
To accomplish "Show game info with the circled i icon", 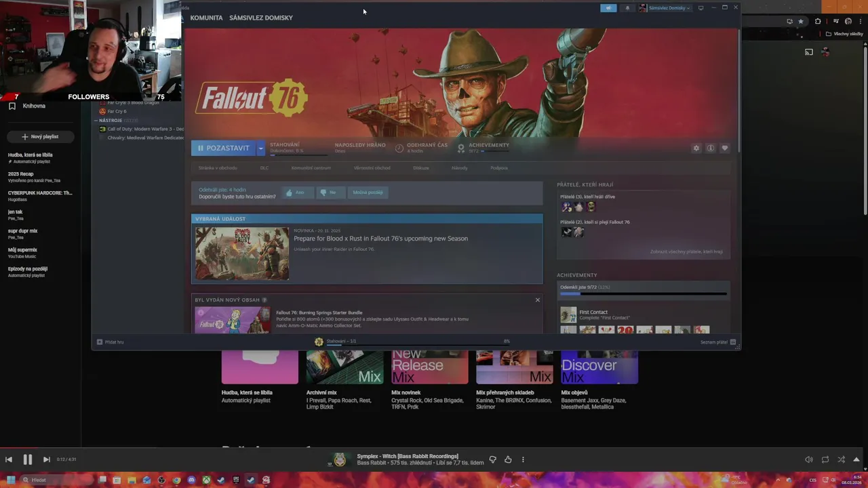I will tap(710, 148).
